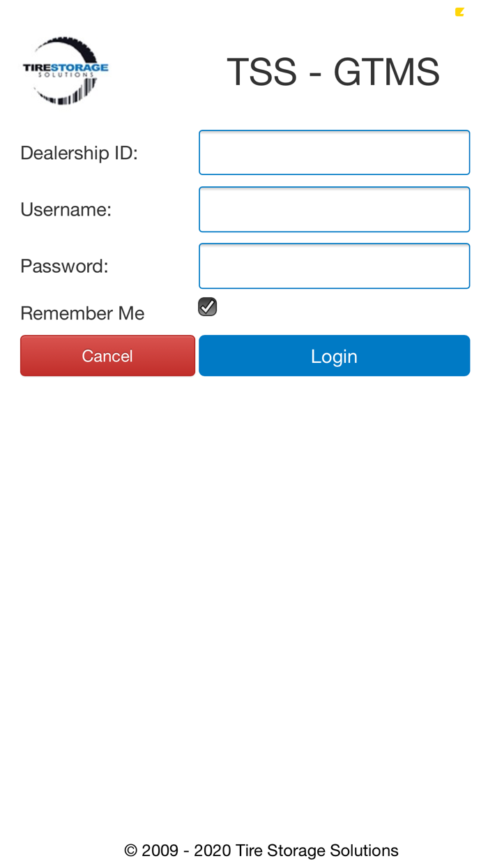Image resolution: width=488 pixels, height=868 pixels.
Task: Click the TSS - GTMS title
Action: pos(333,72)
